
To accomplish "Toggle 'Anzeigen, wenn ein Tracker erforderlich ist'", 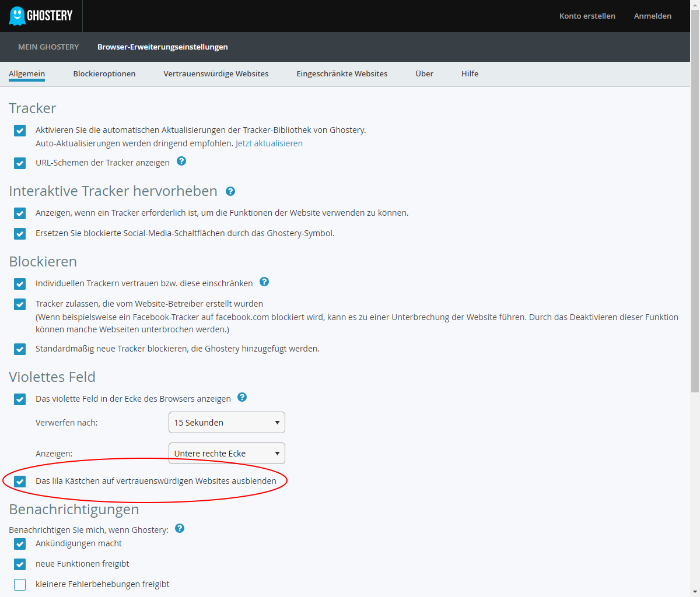I will pyautogui.click(x=20, y=213).
